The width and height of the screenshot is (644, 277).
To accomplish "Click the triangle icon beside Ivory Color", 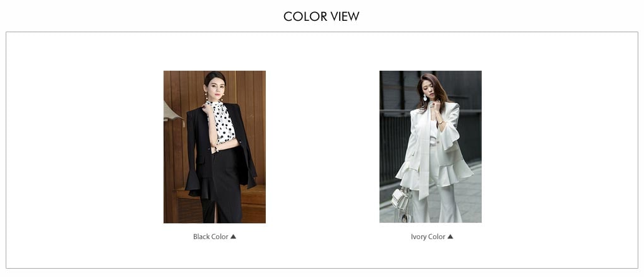I will (450, 237).
